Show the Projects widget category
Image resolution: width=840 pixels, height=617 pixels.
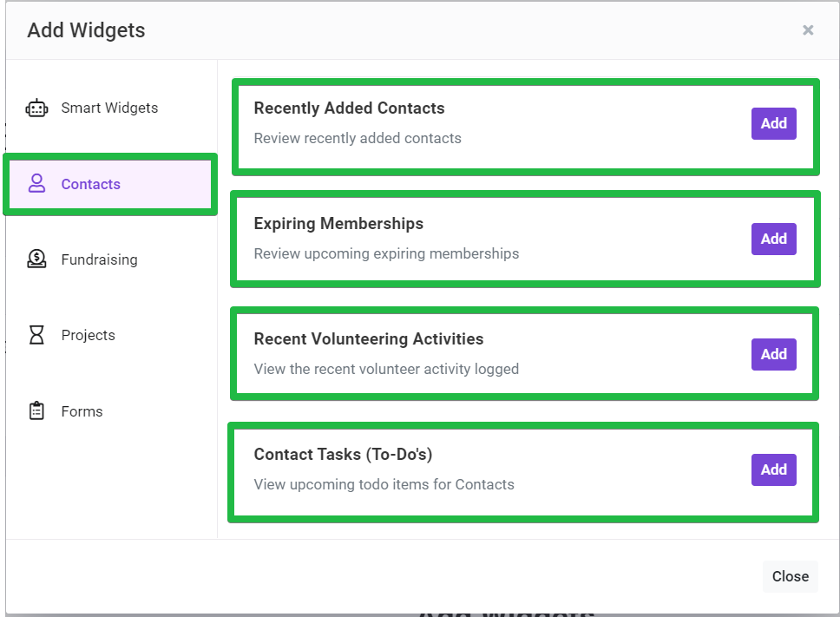click(x=111, y=335)
